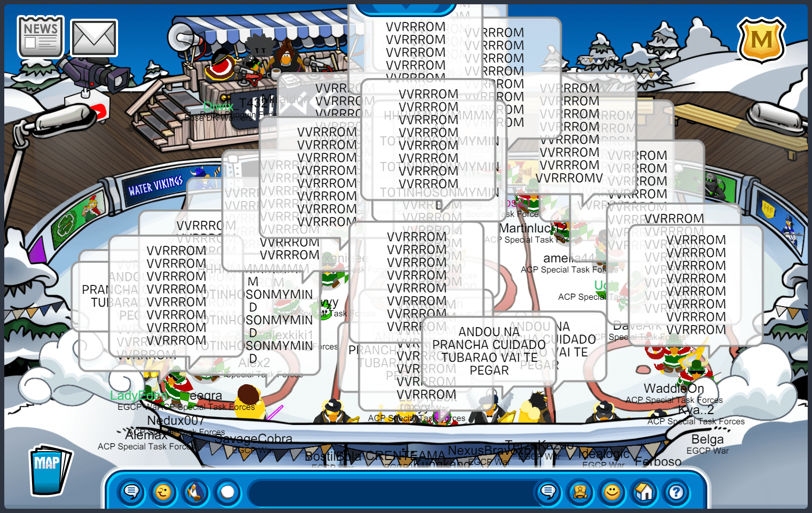Select the penguin named Belga

707,439
